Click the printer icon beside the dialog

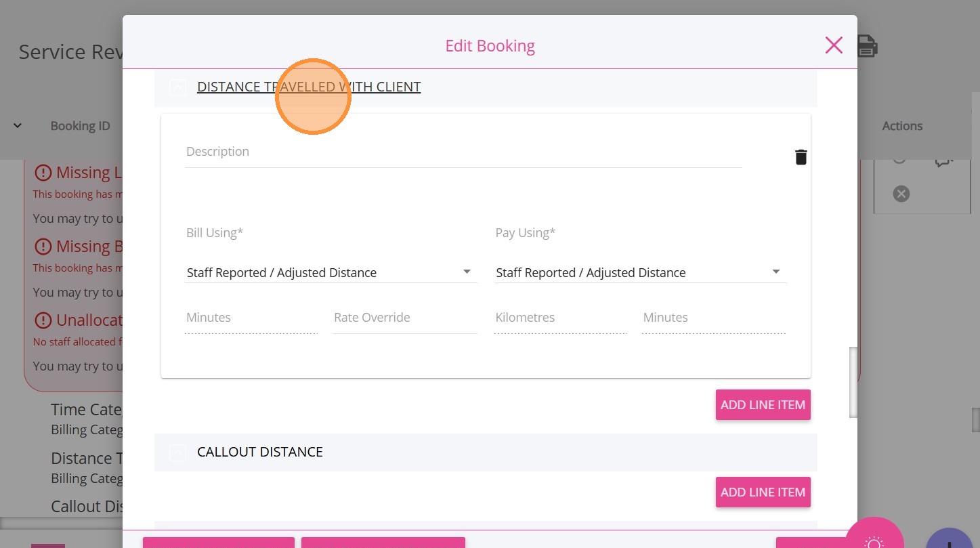[868, 46]
